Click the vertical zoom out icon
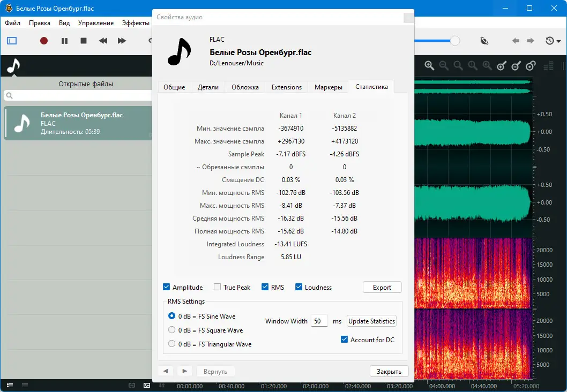The height and width of the screenshot is (392, 567). 516,65
